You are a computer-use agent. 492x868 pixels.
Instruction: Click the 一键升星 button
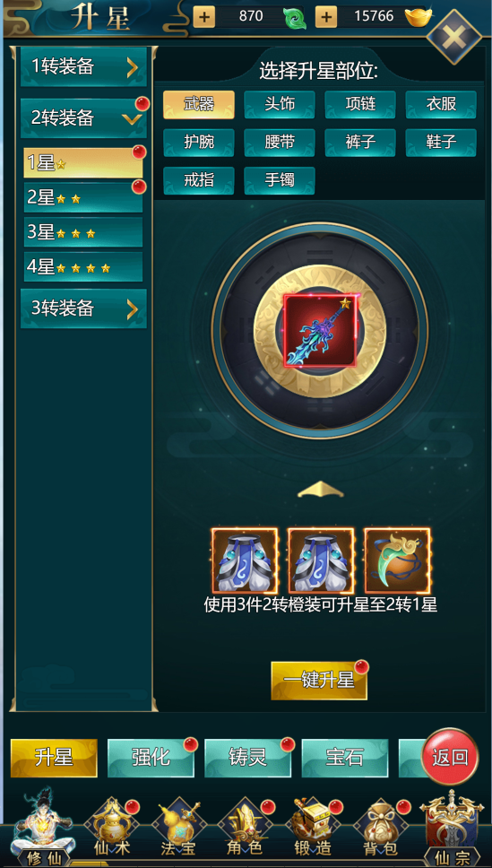[319, 681]
